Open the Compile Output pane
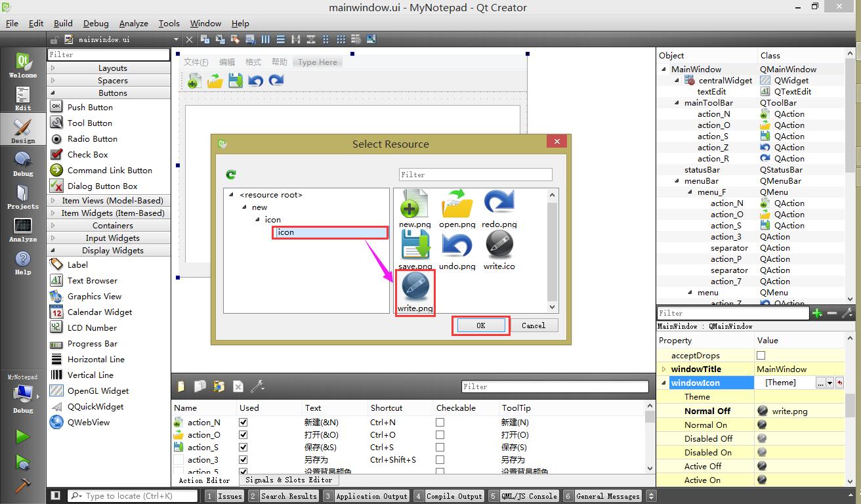The width and height of the screenshot is (861, 504). pyautogui.click(x=450, y=496)
